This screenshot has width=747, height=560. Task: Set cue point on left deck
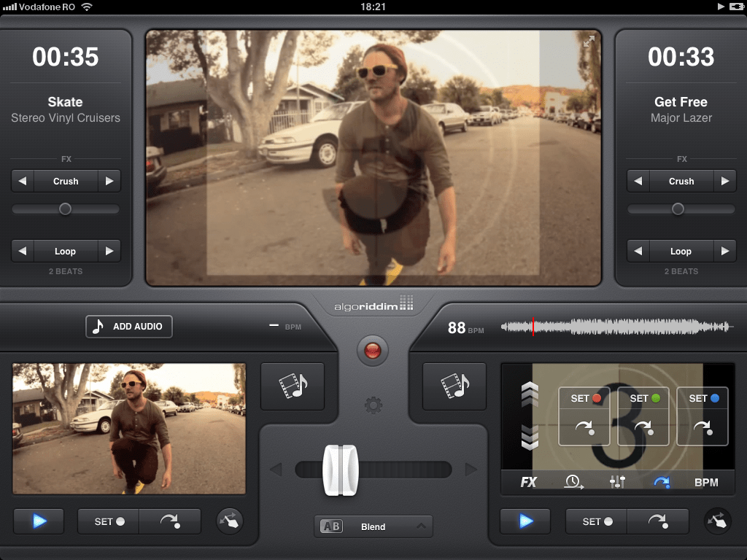tap(109, 521)
